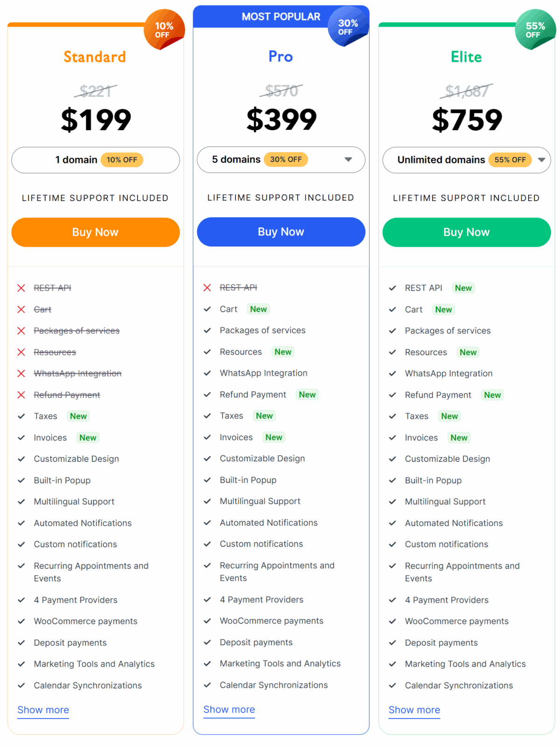This screenshot has width=560, height=747.
Task: Expand Show more under the Elite features
Action: (x=414, y=710)
